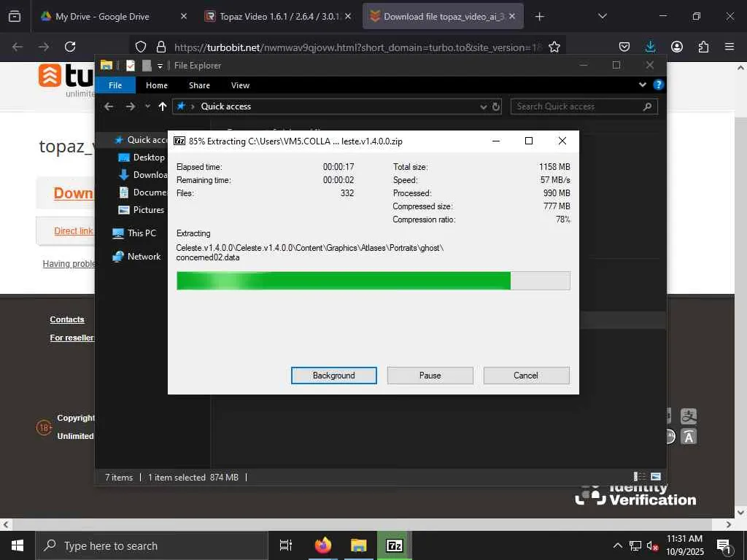This screenshot has width=747, height=560.
Task: Switch Explorer to large icons view
Action: 656,477
